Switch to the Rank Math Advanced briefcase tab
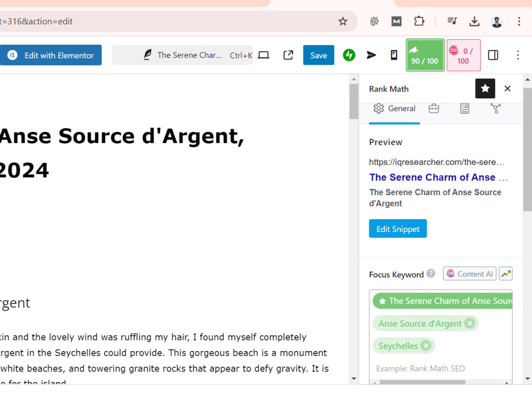532x399 pixels. (434, 109)
